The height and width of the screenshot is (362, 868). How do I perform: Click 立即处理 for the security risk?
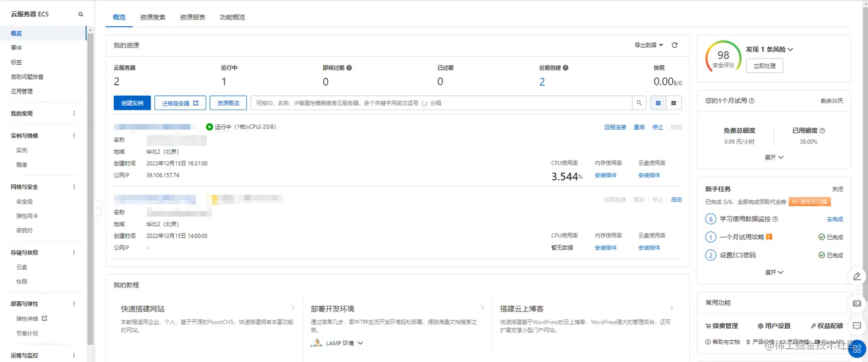(764, 66)
